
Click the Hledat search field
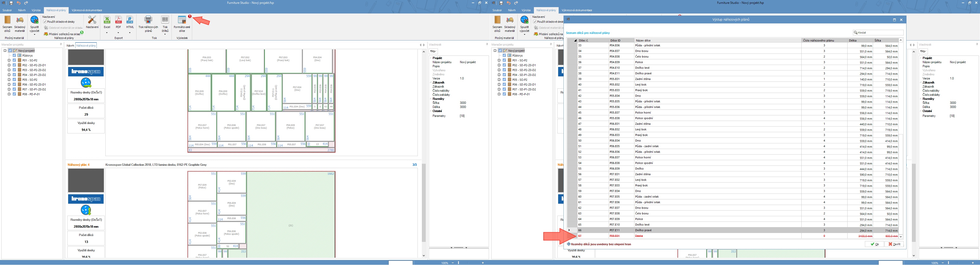tap(878, 33)
